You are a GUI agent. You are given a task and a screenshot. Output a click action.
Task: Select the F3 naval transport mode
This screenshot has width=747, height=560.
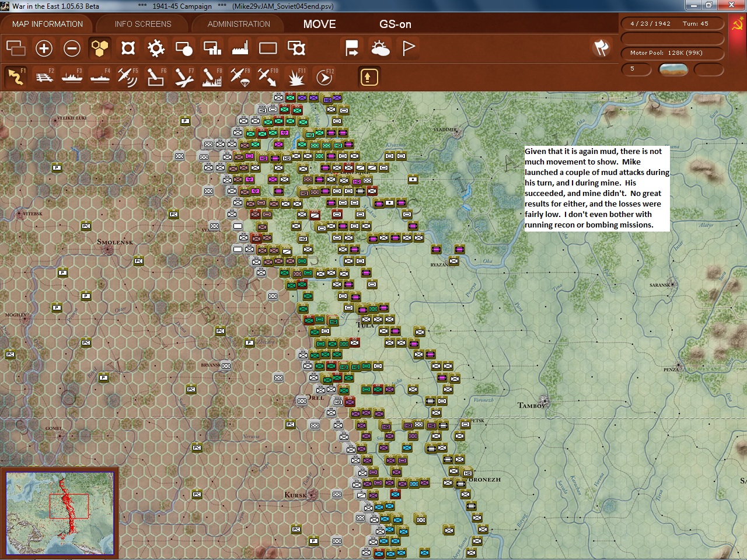[72, 77]
